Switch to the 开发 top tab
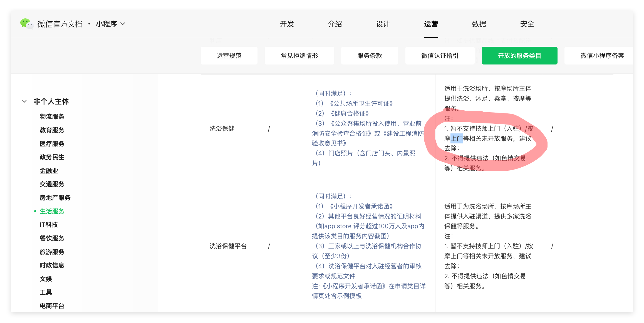The height and width of the screenshot is (323, 644). point(287,24)
